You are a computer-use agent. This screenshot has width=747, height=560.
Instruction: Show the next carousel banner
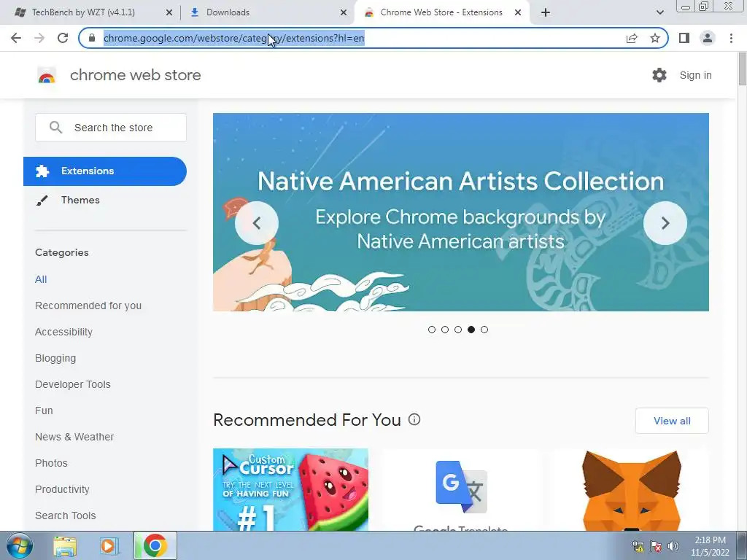665,223
